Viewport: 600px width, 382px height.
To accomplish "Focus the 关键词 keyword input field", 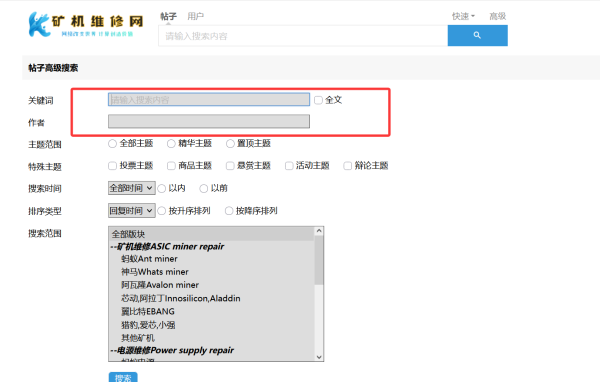I will click(x=209, y=100).
